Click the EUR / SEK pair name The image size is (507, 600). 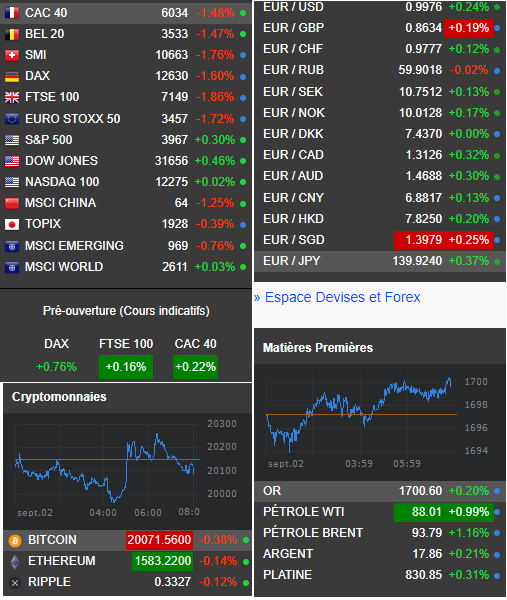(x=293, y=92)
